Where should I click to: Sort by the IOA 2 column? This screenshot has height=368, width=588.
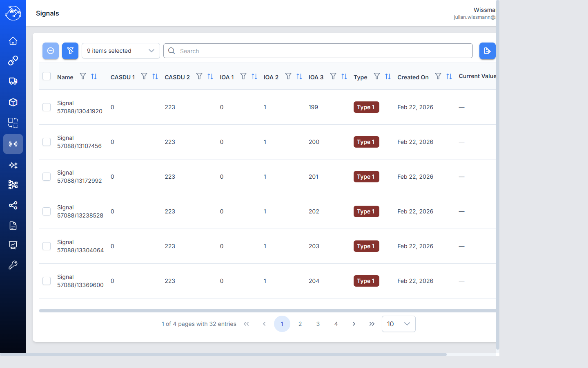tap(299, 76)
